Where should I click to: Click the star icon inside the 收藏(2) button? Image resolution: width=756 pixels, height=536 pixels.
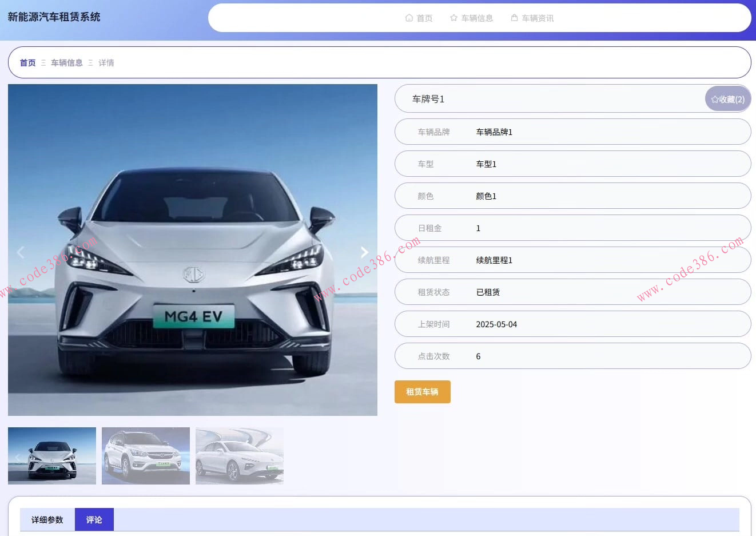click(x=714, y=98)
